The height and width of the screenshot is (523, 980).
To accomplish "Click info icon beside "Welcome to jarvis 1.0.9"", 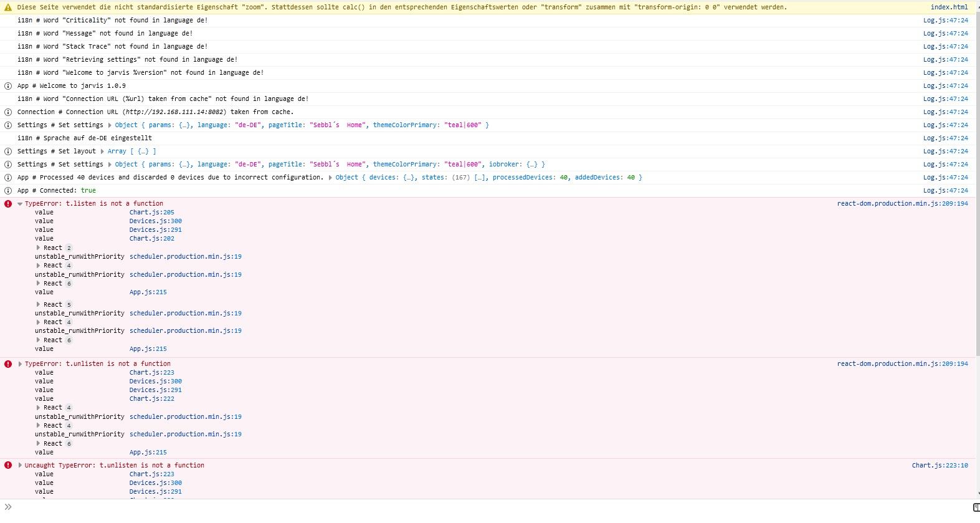I will point(8,86).
